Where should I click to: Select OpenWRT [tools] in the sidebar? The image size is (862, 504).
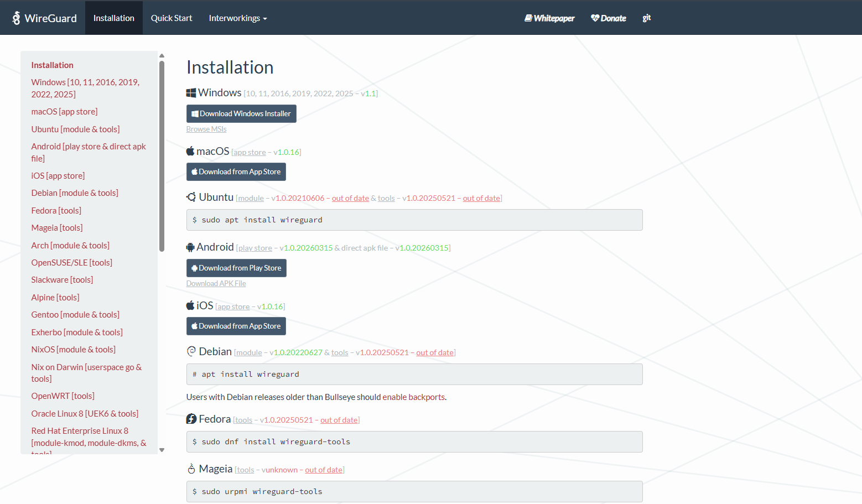click(63, 396)
